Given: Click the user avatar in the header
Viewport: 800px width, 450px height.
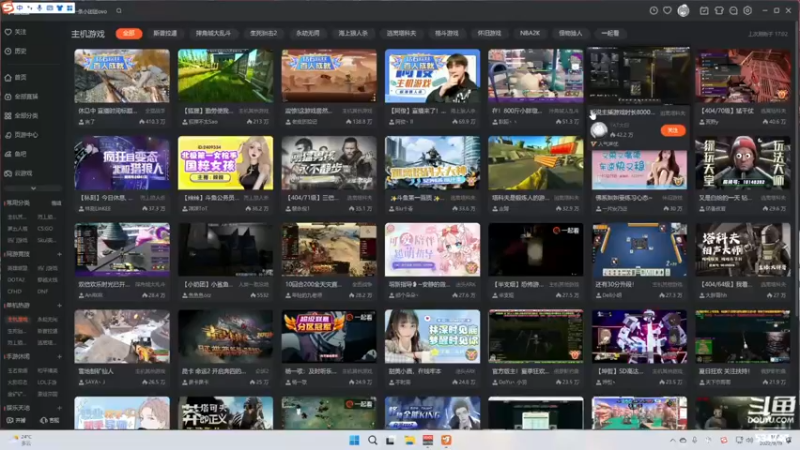Looking at the screenshot, I should pyautogui.click(x=683, y=11).
